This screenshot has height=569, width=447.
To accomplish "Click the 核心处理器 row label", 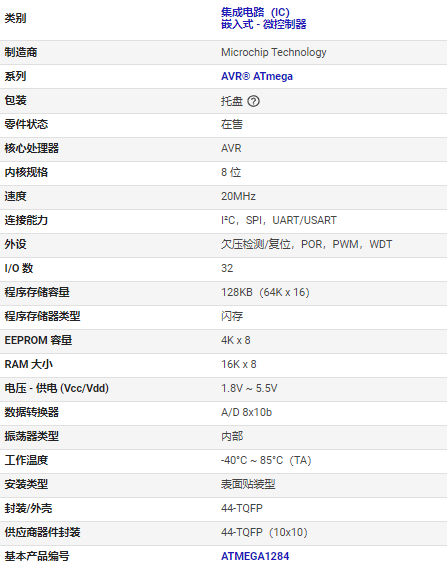I will 32,148.
